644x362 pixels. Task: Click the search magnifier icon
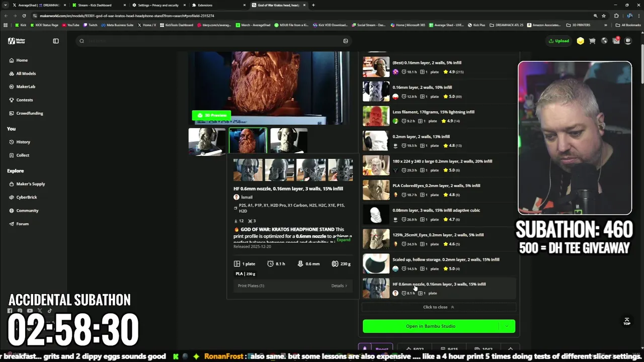point(82,41)
